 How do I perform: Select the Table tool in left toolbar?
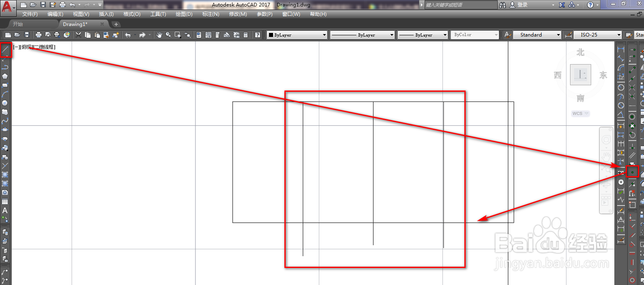tap(5, 201)
